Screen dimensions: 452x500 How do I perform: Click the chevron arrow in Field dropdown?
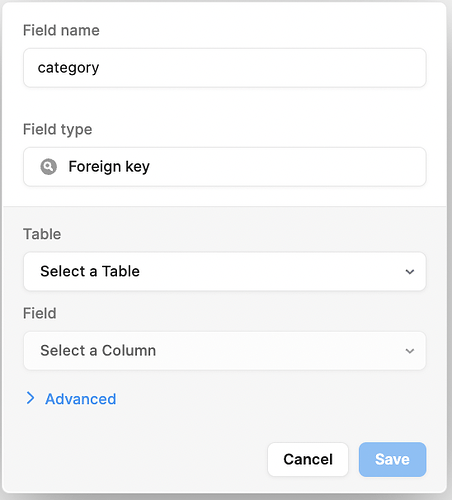click(x=410, y=351)
